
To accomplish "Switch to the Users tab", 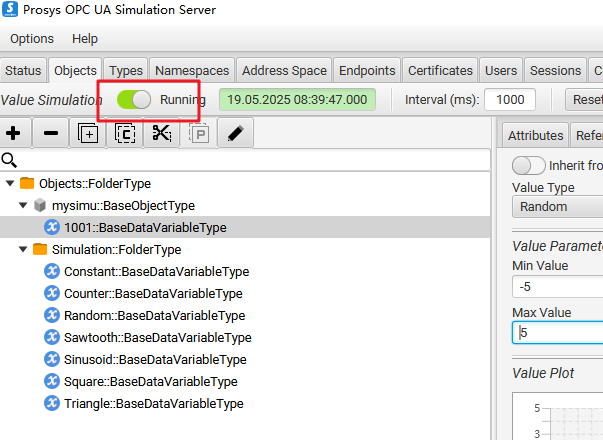I will pos(501,71).
